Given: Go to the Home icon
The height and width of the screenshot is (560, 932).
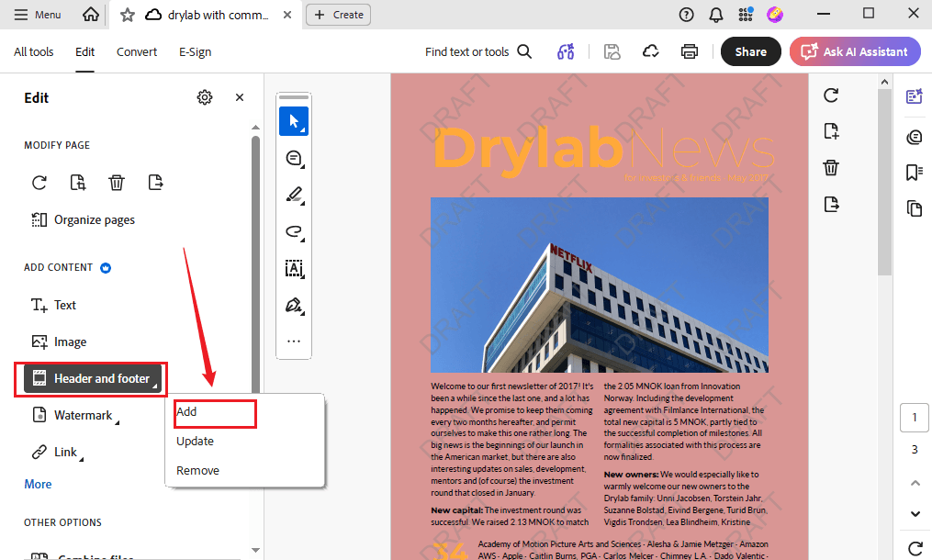Looking at the screenshot, I should [90, 15].
